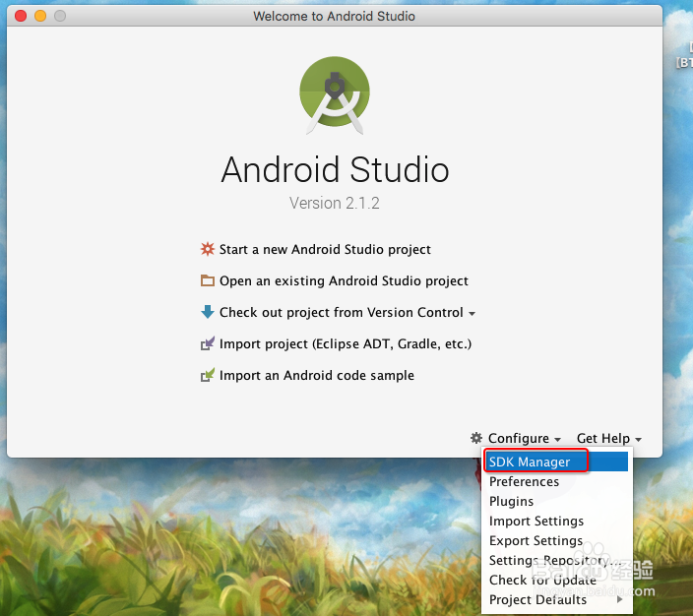
Task: Select Import Settings menu entry
Action: click(557, 521)
